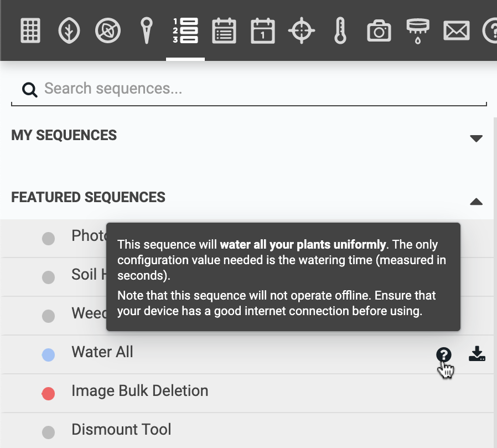497x448 pixels.
Task: Open the Tools watering nozzle icon
Action: [x=417, y=30]
